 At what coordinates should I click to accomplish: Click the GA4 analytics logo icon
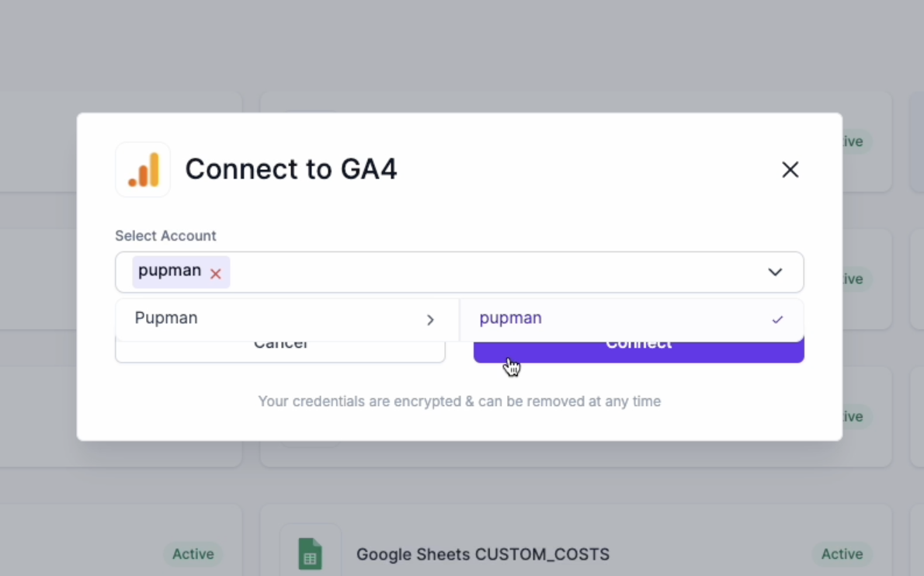(x=143, y=169)
